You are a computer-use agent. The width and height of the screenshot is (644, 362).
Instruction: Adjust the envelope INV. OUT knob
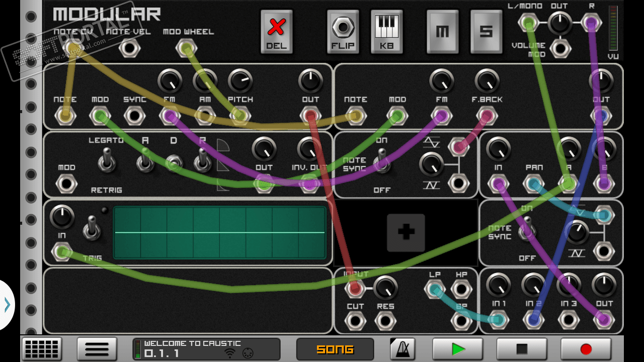click(309, 149)
